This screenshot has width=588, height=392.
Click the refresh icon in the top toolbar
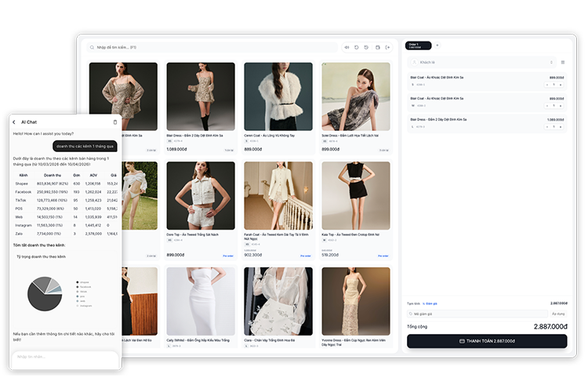pyautogui.click(x=357, y=48)
